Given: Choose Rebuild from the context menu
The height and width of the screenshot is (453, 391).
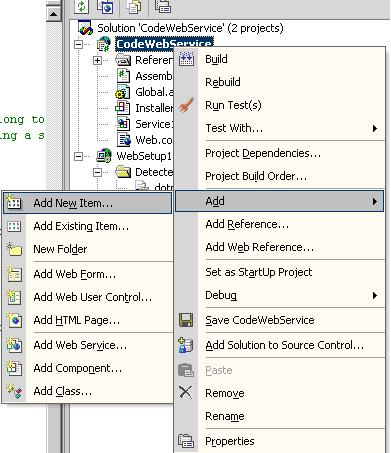Looking at the screenshot, I should point(280,82).
